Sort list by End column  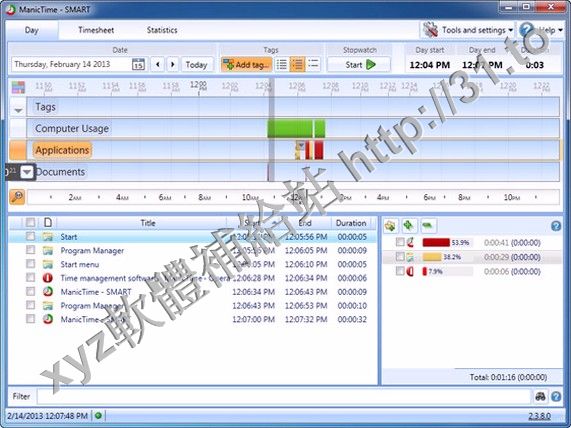305,223
